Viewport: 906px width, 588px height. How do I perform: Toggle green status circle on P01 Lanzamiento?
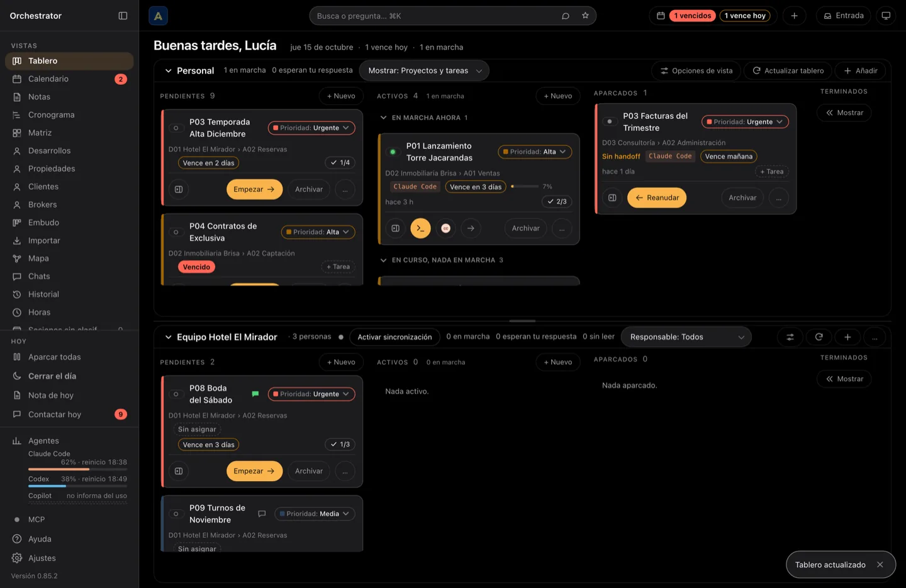point(393,152)
